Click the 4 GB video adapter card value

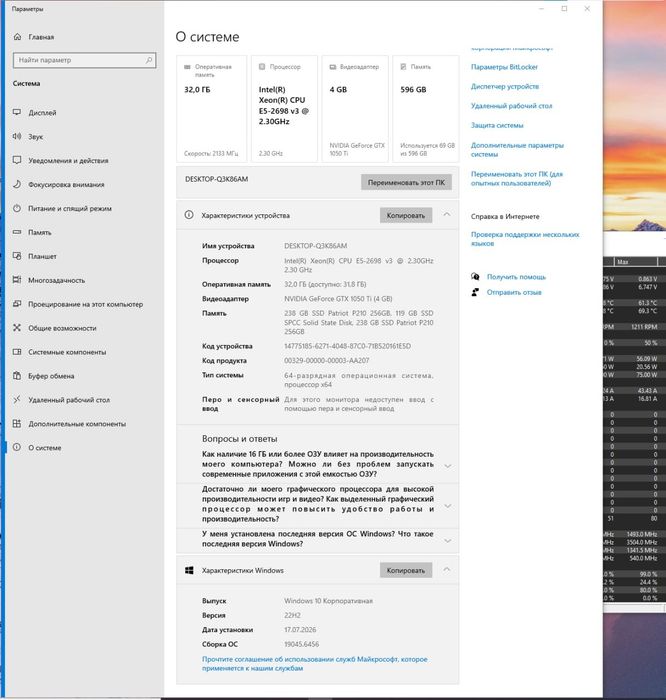click(x=338, y=89)
